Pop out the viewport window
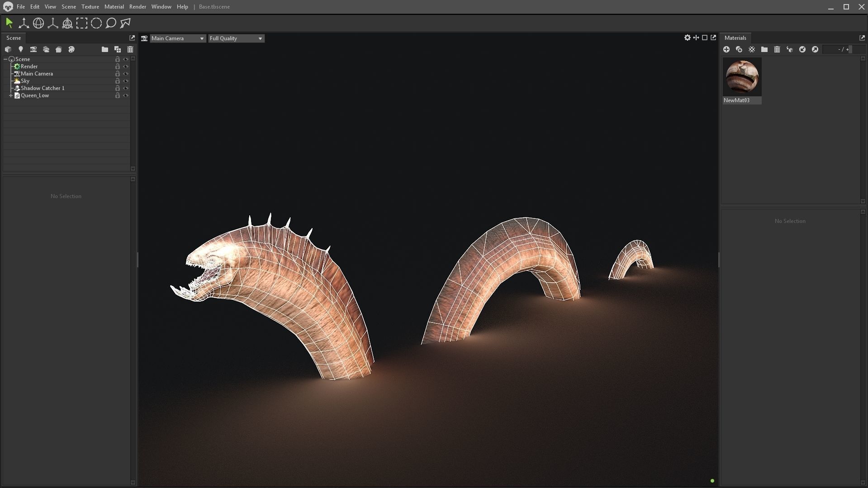The width and height of the screenshot is (868, 488). pyautogui.click(x=713, y=38)
